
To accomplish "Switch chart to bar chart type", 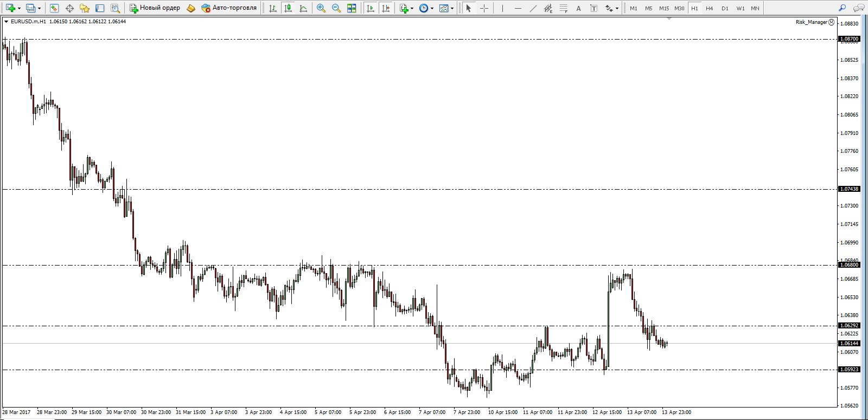I will coord(273,8).
